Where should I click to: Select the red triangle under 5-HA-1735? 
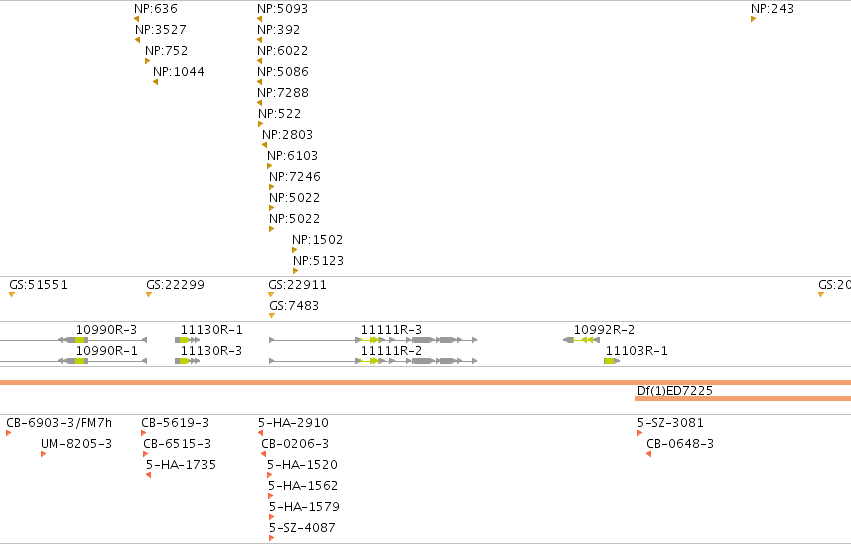pos(148,476)
